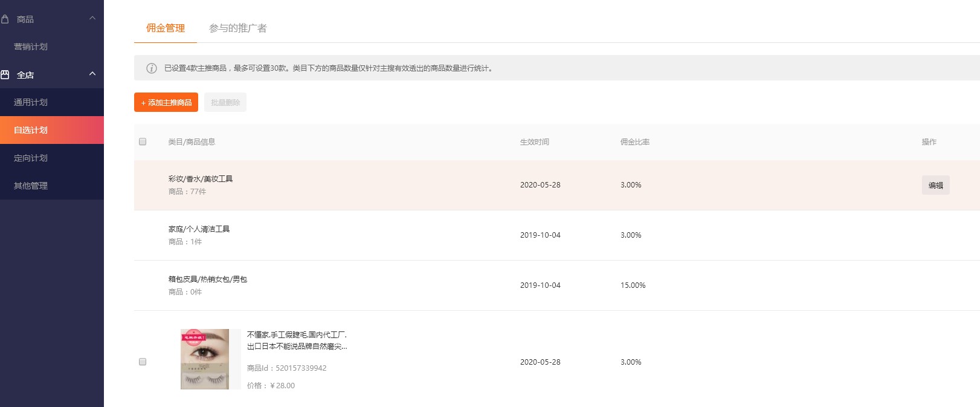Select the 佣金管理 tab
This screenshot has width=980, height=407.
pyautogui.click(x=165, y=28)
